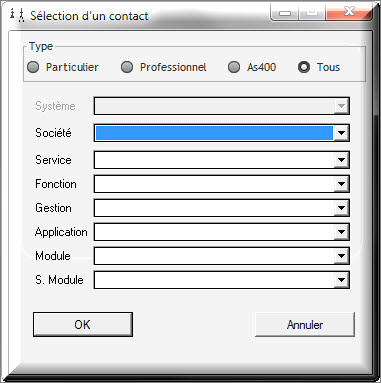The height and width of the screenshot is (383, 381).
Task: Minimize the contact selection dialog
Action: 285,13
